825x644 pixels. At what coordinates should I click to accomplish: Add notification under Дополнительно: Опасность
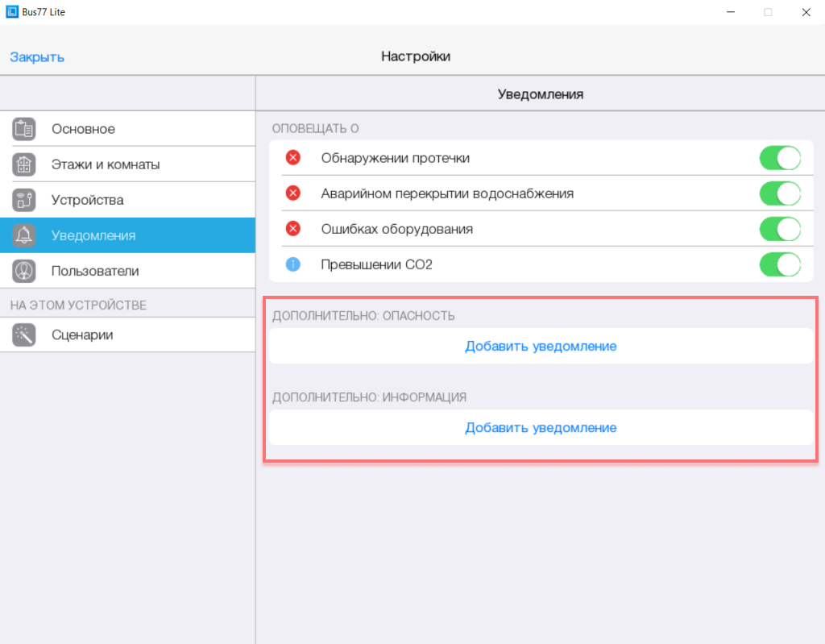(x=541, y=347)
